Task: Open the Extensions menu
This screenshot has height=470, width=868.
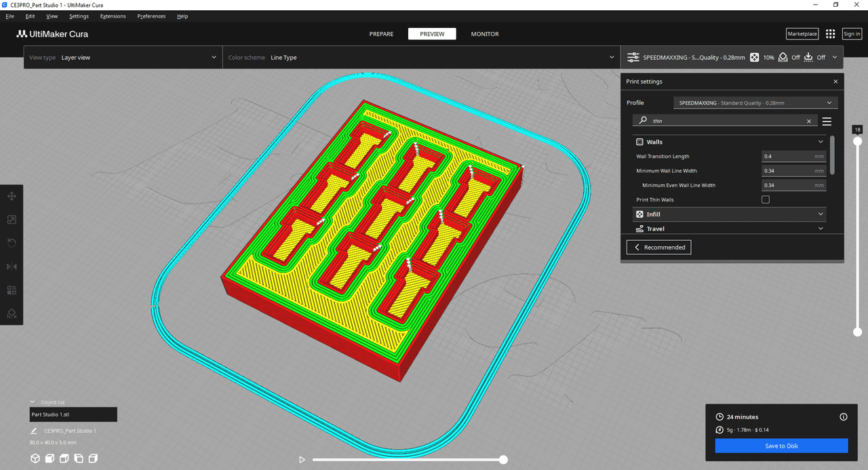Action: pos(113,16)
